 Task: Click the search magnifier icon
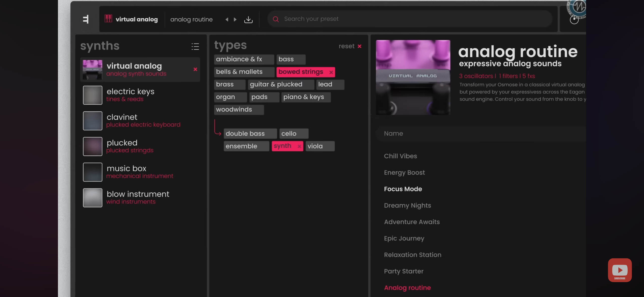(x=276, y=19)
